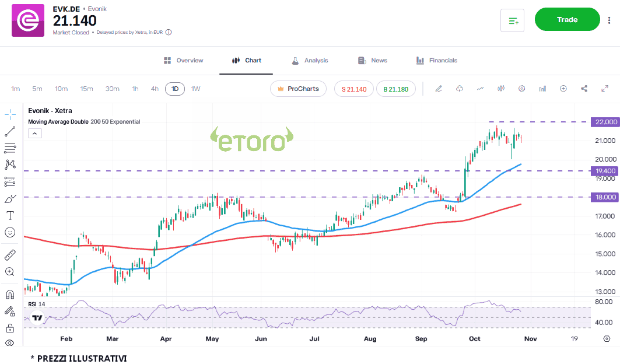Toggle magnet mode for drawings
620x364 pixels.
click(10, 295)
